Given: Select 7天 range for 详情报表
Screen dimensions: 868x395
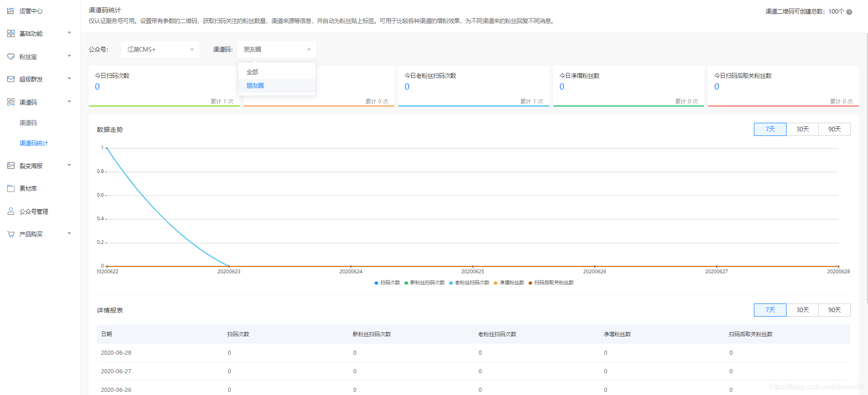Looking at the screenshot, I should click(x=770, y=310).
